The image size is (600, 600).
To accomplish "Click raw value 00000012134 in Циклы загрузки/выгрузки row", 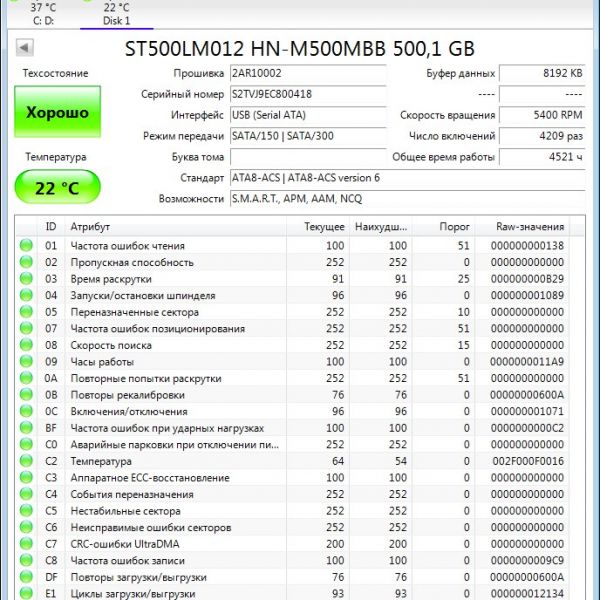I will (527, 593).
